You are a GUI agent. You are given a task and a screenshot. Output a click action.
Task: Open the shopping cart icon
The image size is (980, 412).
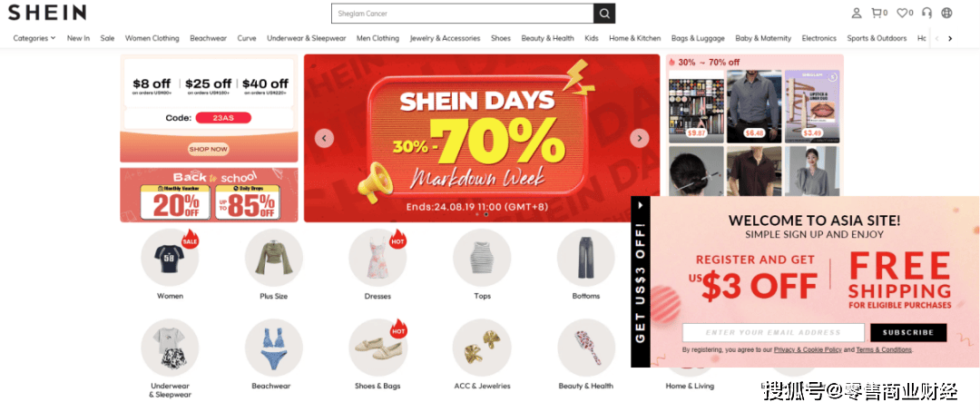[x=879, y=13]
